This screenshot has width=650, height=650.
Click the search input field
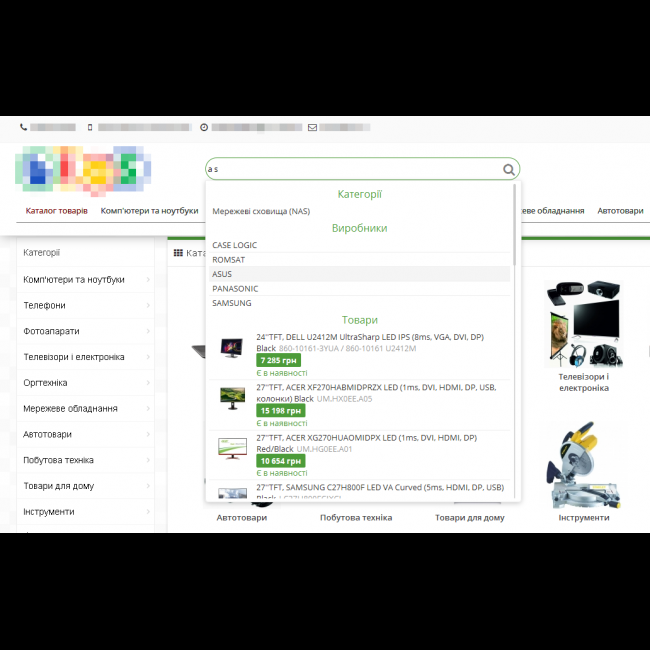click(x=350, y=170)
